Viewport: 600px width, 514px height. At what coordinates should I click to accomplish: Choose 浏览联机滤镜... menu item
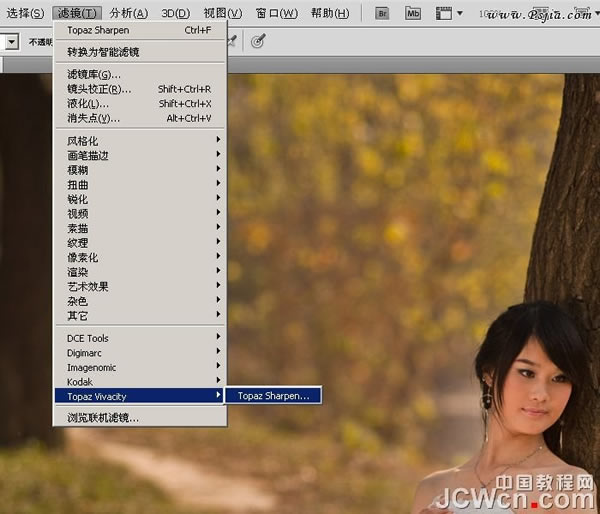point(139,418)
